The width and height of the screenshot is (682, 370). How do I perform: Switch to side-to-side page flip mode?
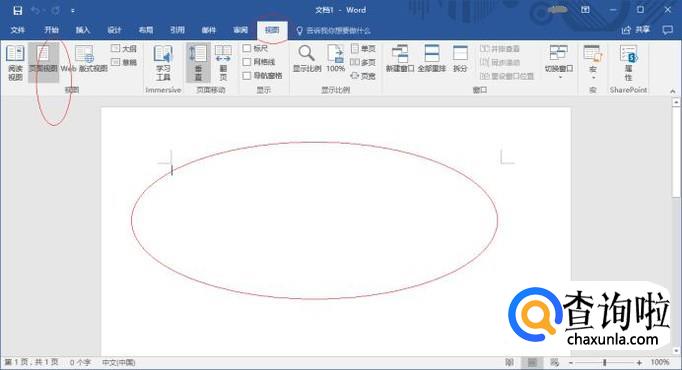tap(223, 63)
